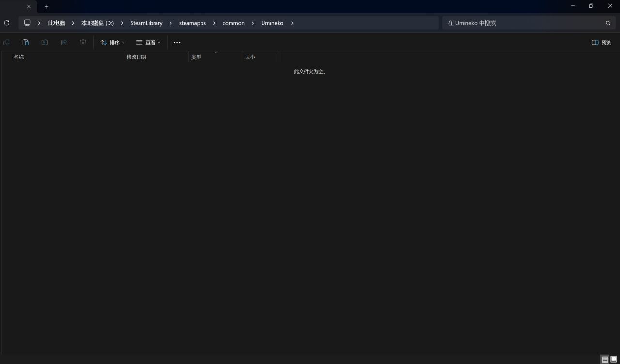620x364 pixels.
Task: Switch to large icons view at bottom right
Action: (614, 359)
